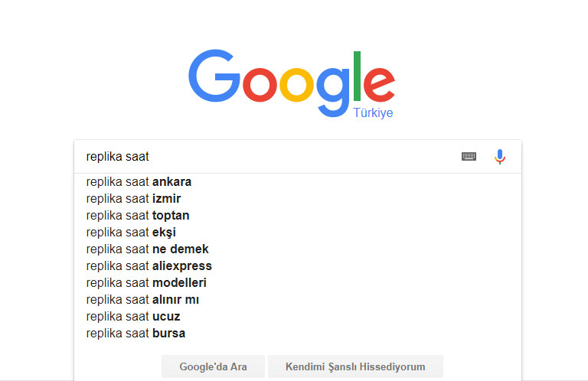This screenshot has width=588, height=381.
Task: Click the Türkiye label under logo
Action: pos(373,112)
